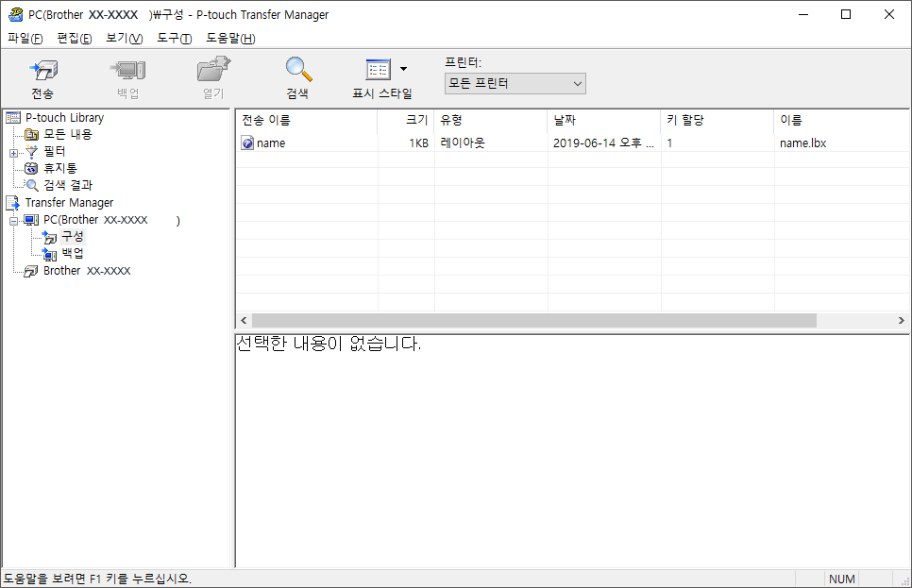Click the 2019-06-14 date cell
The image size is (912, 588).
click(x=603, y=143)
